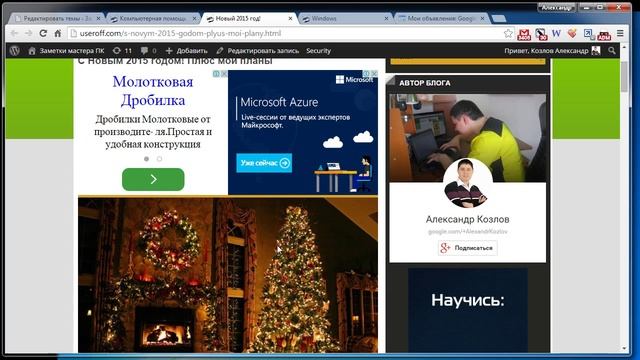This screenshot has height=360, width=640.
Task: Click the round author profile photo
Action: point(468,183)
